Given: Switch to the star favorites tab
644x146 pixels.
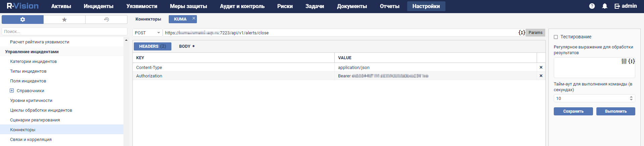Looking at the screenshot, I should point(64,20).
